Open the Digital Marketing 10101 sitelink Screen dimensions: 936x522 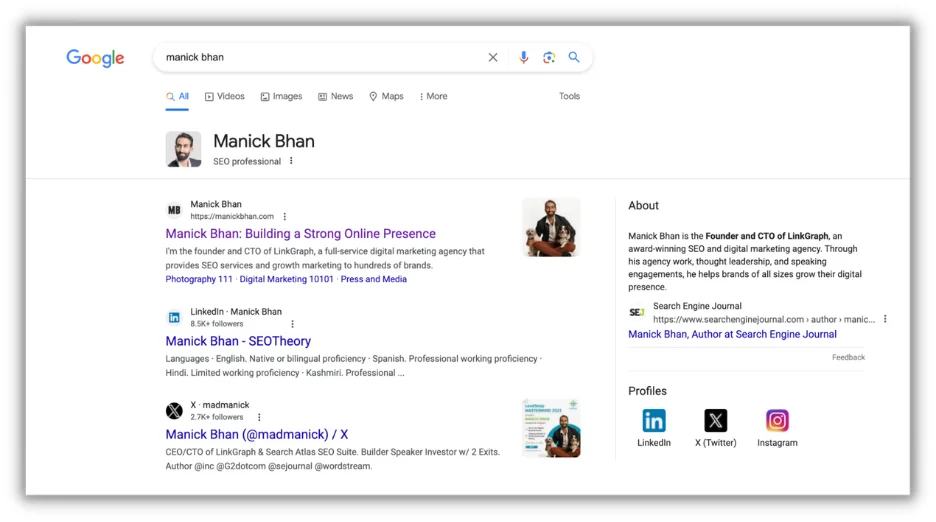[x=287, y=279]
